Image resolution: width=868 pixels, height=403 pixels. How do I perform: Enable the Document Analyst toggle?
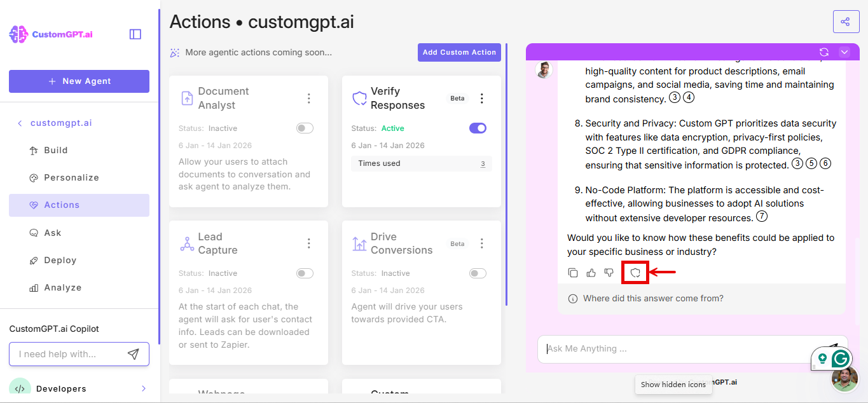(x=305, y=128)
